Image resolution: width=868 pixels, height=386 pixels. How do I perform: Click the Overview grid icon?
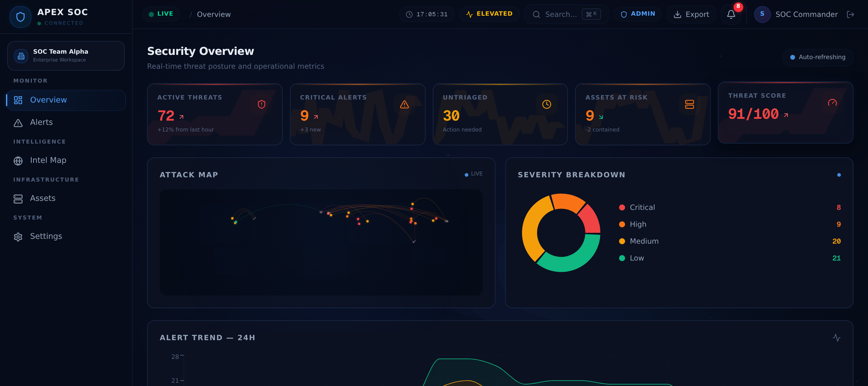[x=18, y=100]
